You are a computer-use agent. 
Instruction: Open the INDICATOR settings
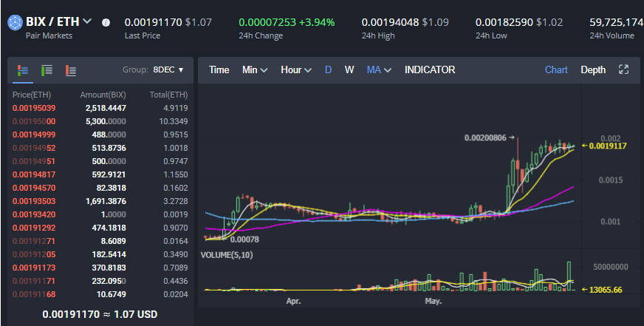point(430,69)
